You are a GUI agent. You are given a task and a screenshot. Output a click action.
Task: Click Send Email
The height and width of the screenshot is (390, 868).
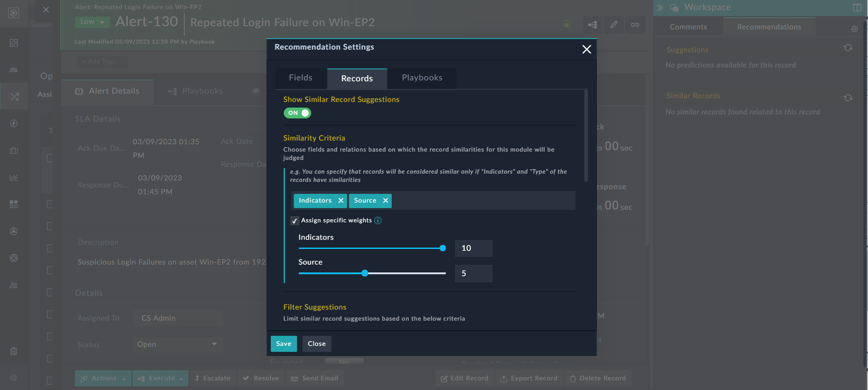click(315, 379)
